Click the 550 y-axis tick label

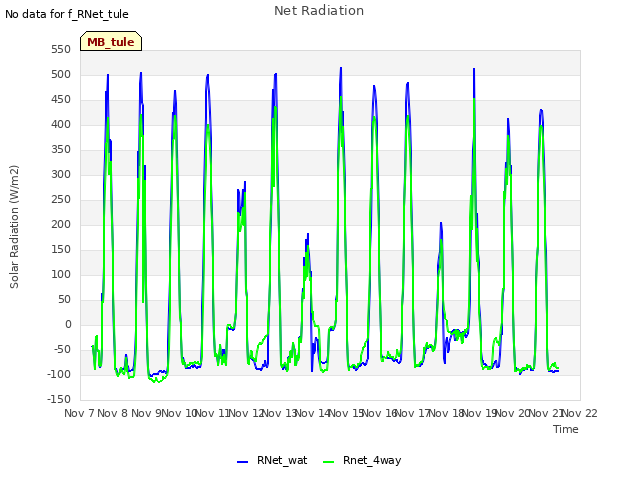tap(61, 49)
